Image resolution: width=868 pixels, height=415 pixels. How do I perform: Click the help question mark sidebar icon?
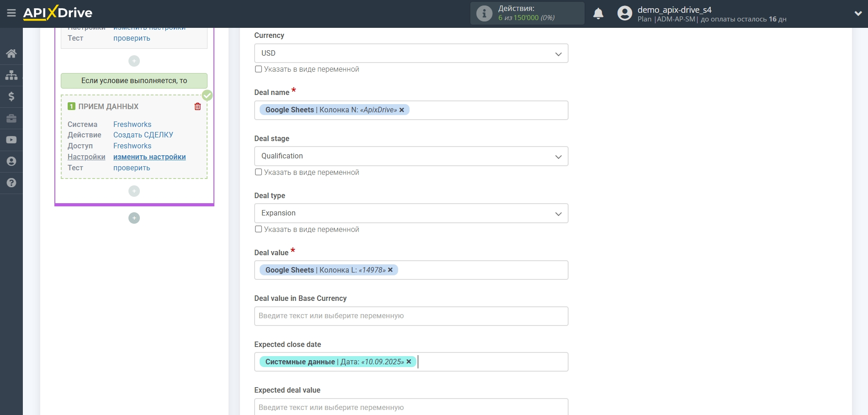coord(11,183)
